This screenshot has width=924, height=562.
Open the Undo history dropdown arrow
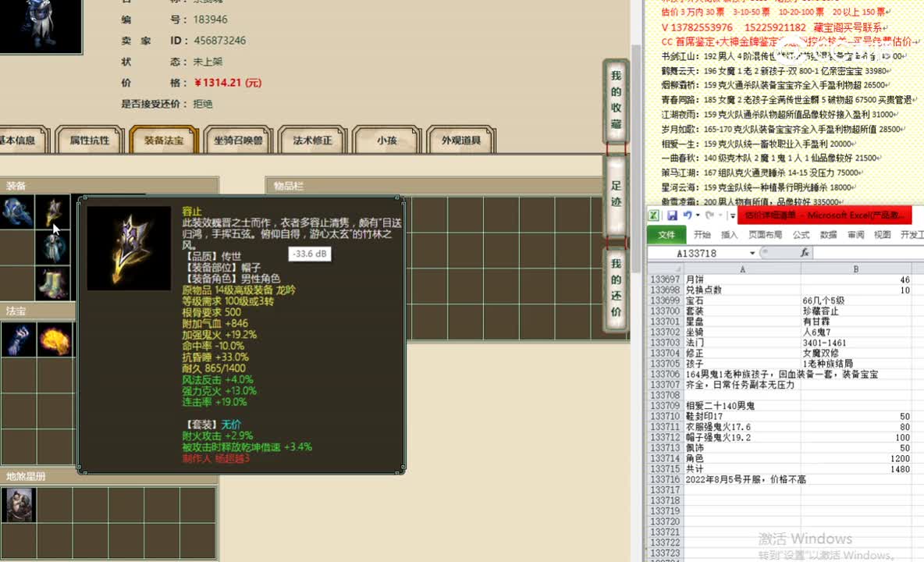click(698, 215)
